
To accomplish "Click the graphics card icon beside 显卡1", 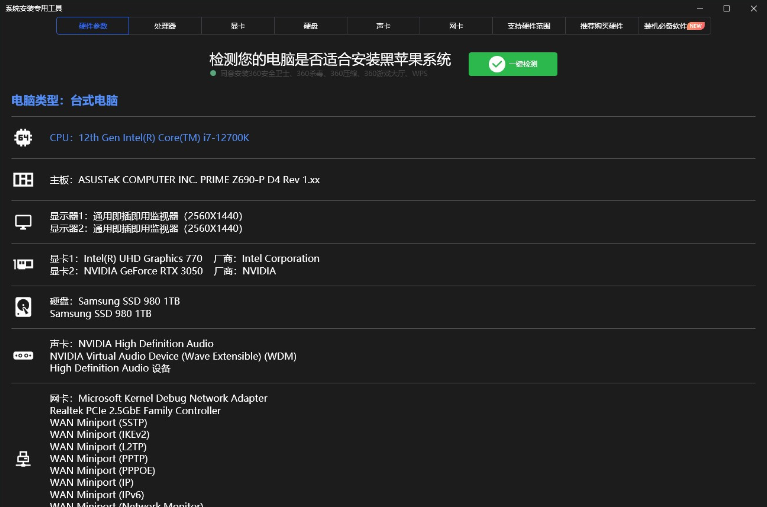I will 23,264.
